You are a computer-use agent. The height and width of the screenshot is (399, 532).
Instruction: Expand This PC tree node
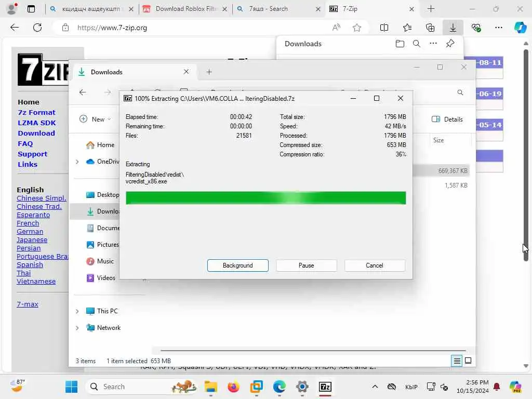click(77, 311)
